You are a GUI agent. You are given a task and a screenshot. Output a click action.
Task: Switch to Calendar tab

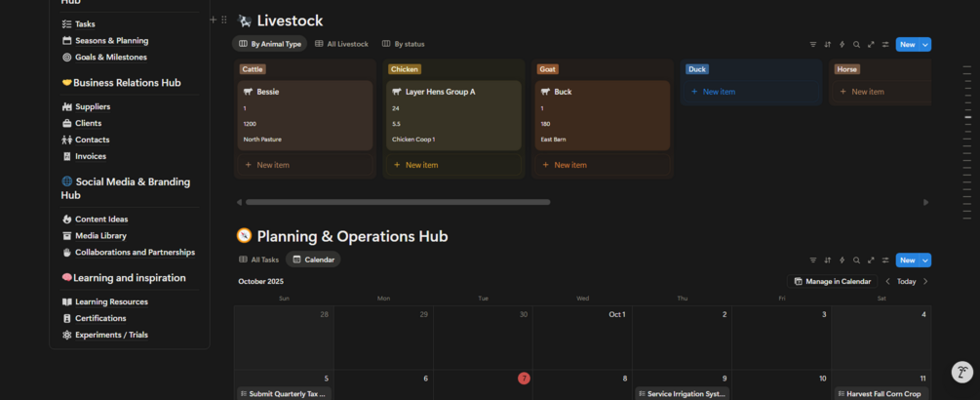tap(313, 260)
